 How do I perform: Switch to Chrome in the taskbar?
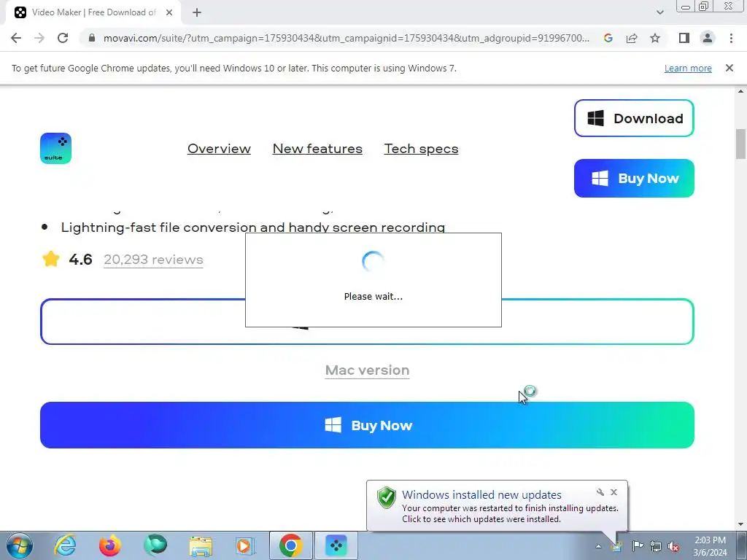tap(291, 545)
